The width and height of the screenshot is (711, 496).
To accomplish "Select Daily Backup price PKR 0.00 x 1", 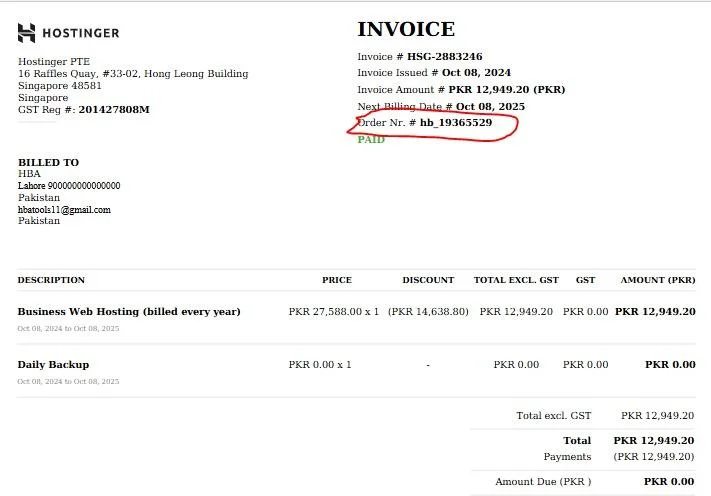I will pos(320,365).
